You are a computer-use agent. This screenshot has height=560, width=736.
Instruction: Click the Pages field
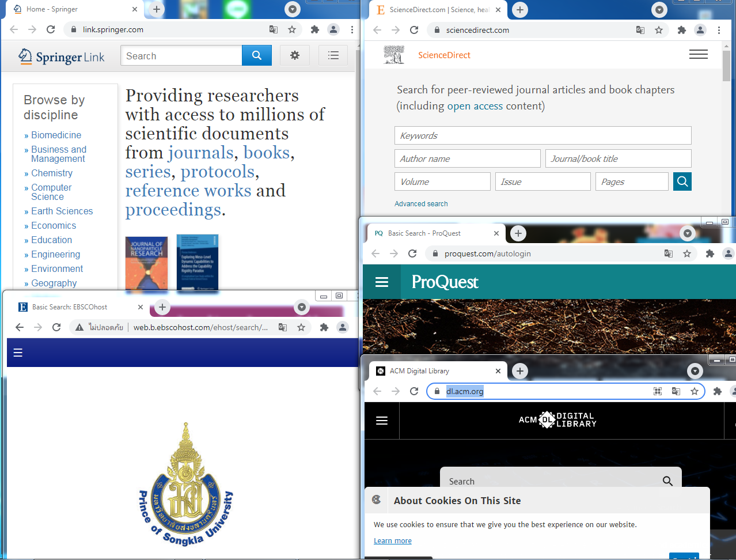pos(632,181)
